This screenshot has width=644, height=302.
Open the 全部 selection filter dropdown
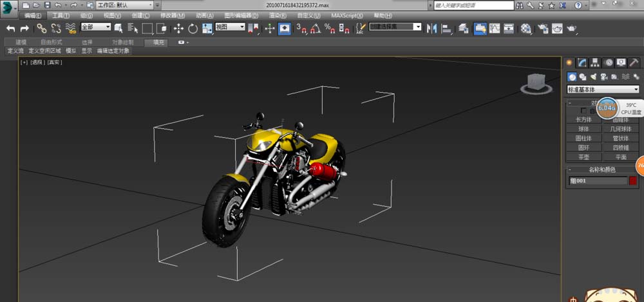95,28
